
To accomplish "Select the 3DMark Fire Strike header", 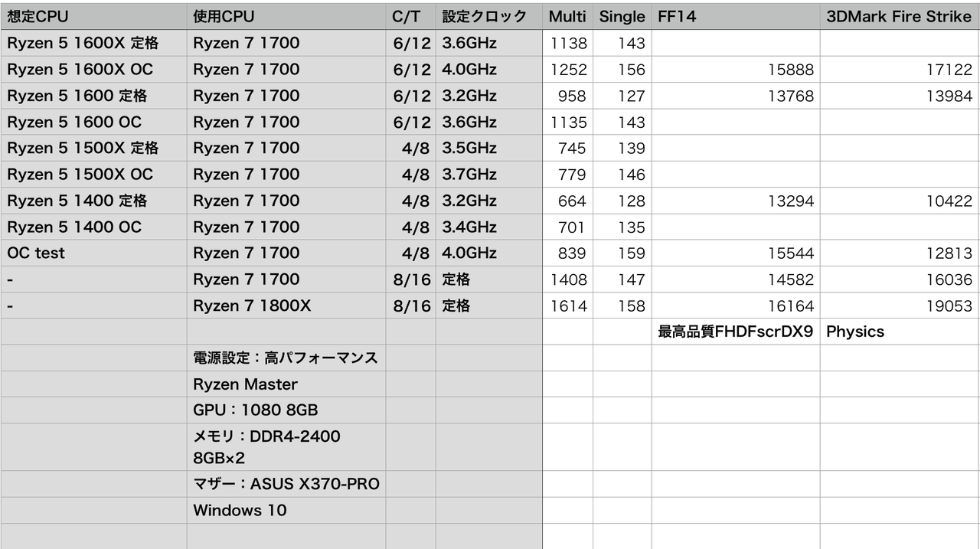I will tap(900, 17).
